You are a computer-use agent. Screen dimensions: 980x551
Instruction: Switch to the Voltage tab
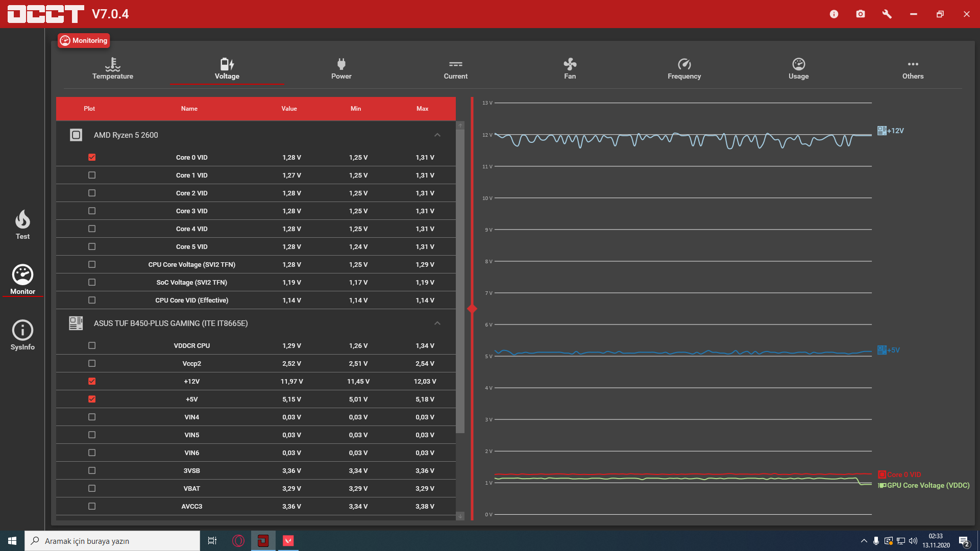(227, 68)
